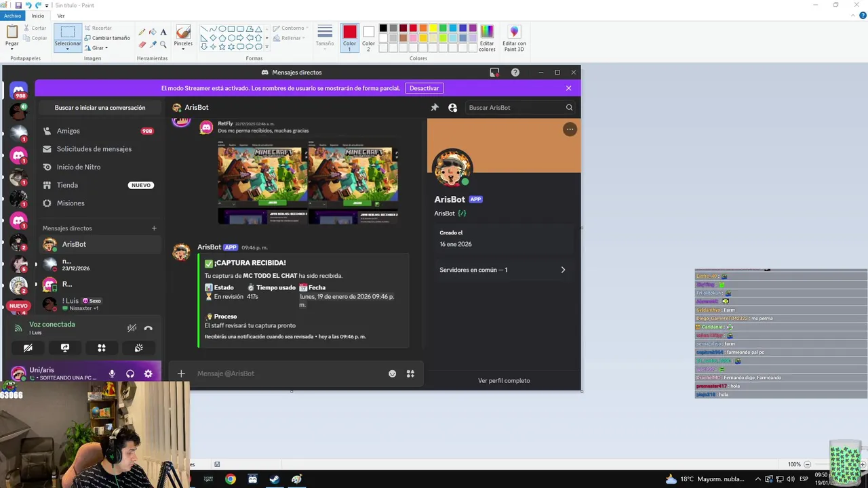Expand Servidores en común chevron
The image size is (868, 488).
[563, 270]
